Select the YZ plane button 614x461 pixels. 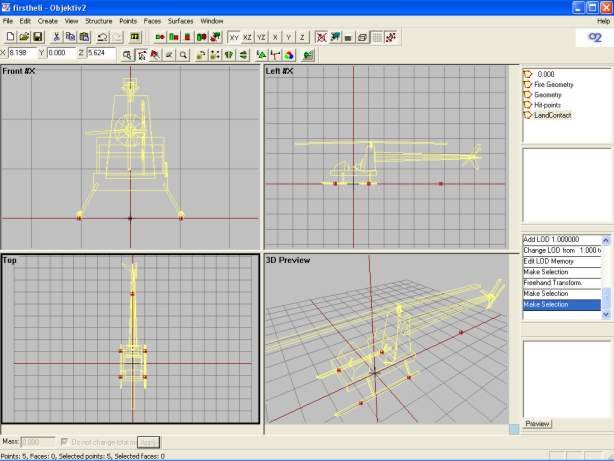pyautogui.click(x=262, y=37)
